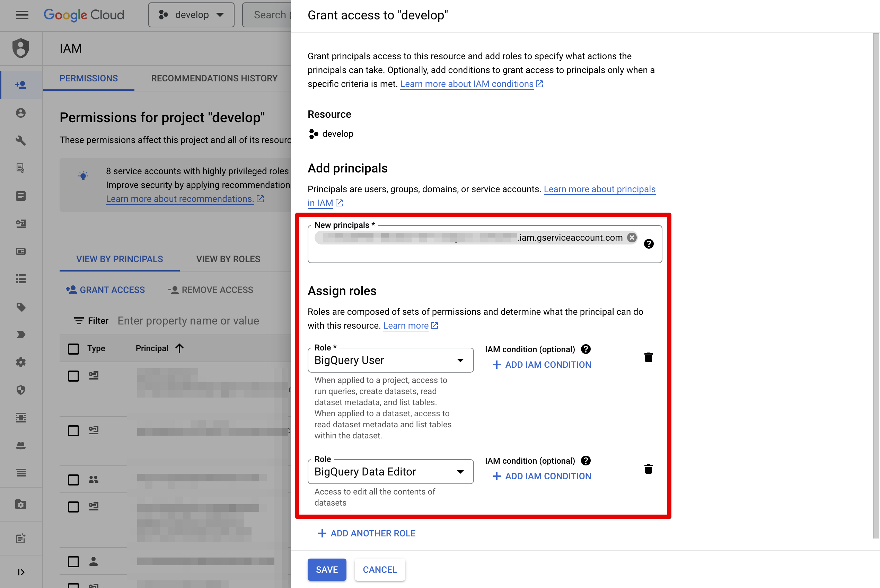This screenshot has width=880, height=588.
Task: Open help for BigQuery User IAM condition
Action: (x=586, y=349)
